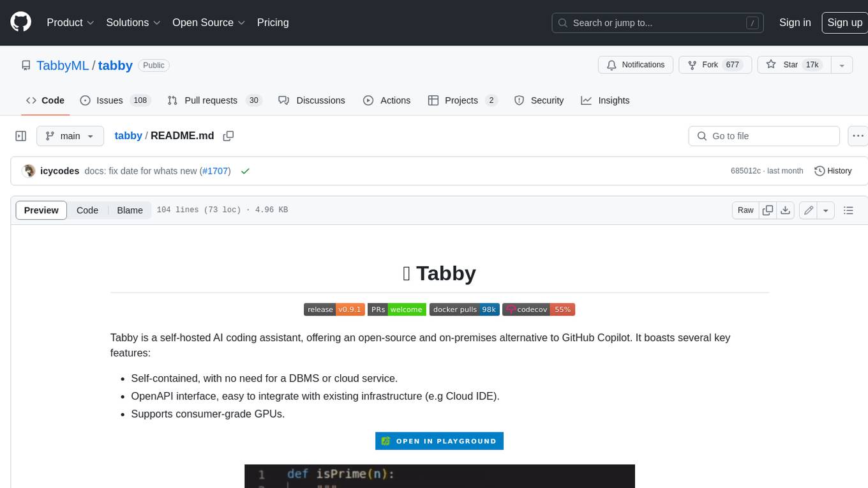Viewport: 868px width, 488px height.
Task: Expand the file tree side panel
Action: tap(20, 136)
